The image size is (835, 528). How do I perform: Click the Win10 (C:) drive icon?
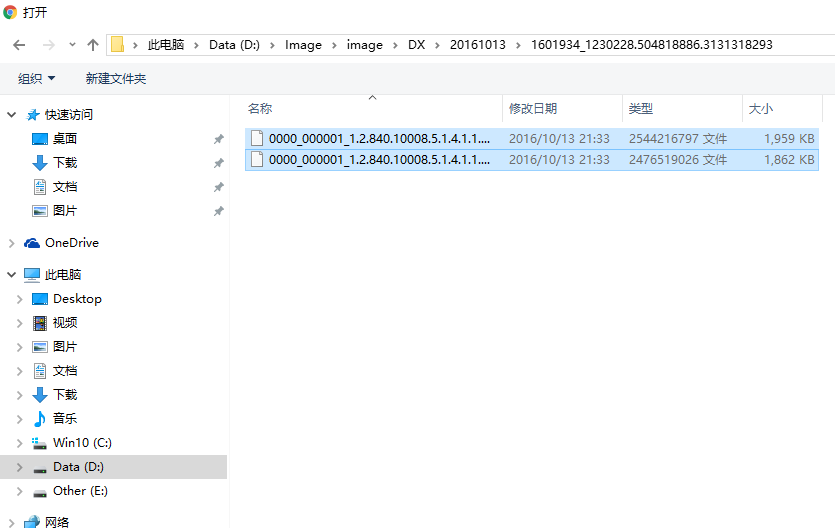coord(40,443)
